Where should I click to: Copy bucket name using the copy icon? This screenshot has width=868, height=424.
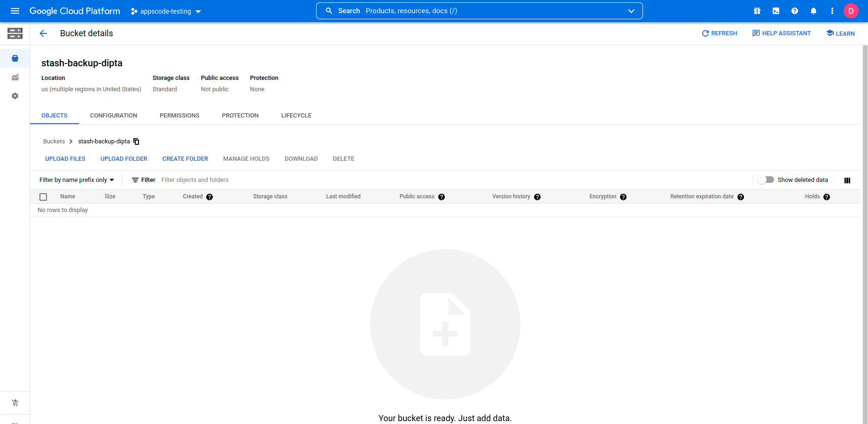136,141
